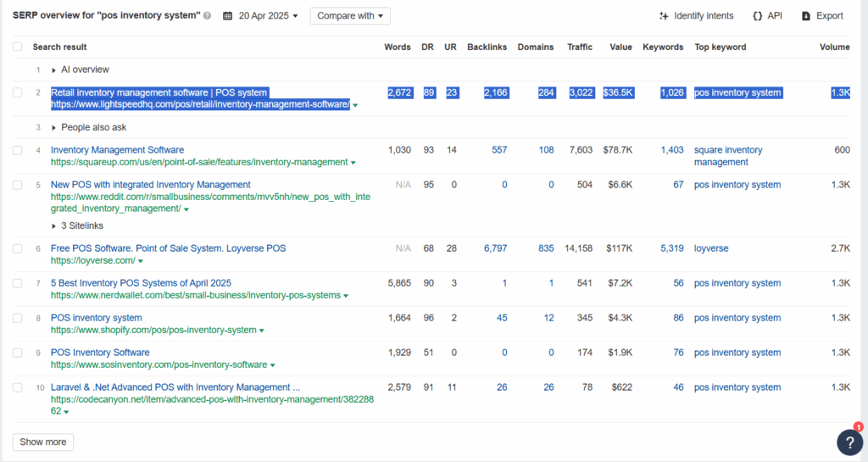Open the shopify.com pos-inventory-system URL
Image resolution: width=868 pixels, height=462 pixels.
[154, 331]
